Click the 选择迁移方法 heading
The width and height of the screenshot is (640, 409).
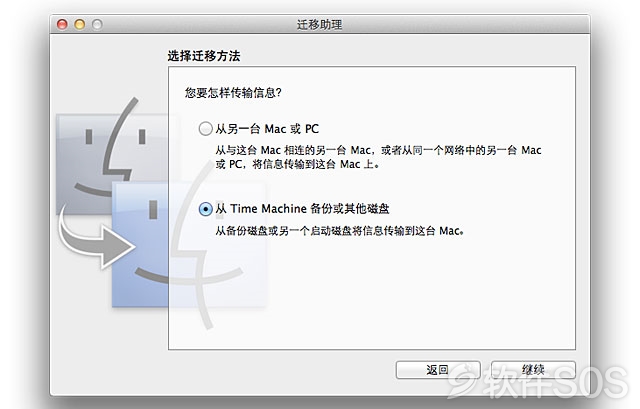tap(204, 56)
